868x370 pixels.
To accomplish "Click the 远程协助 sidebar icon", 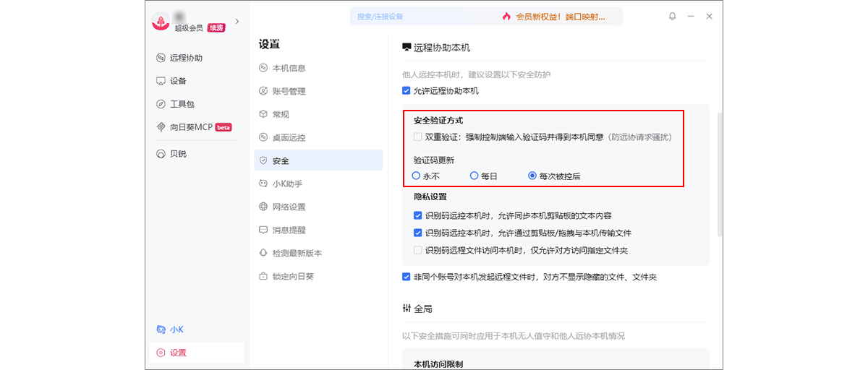I will point(161,58).
